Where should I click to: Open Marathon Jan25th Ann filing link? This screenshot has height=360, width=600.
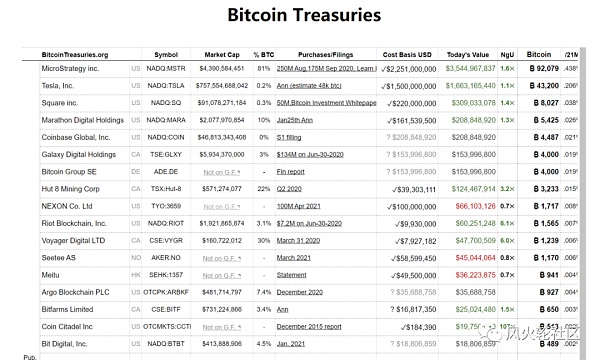click(295, 120)
